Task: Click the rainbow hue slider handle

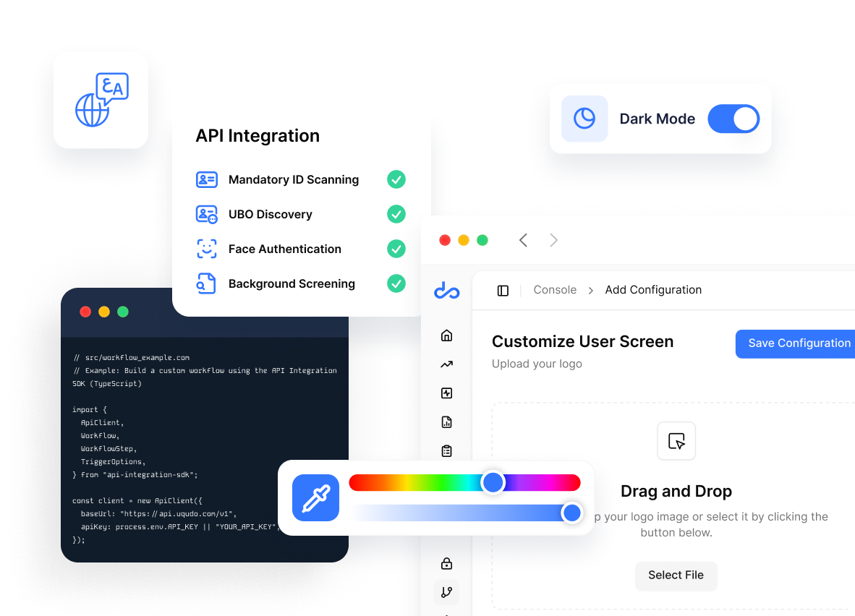Action: point(493,482)
